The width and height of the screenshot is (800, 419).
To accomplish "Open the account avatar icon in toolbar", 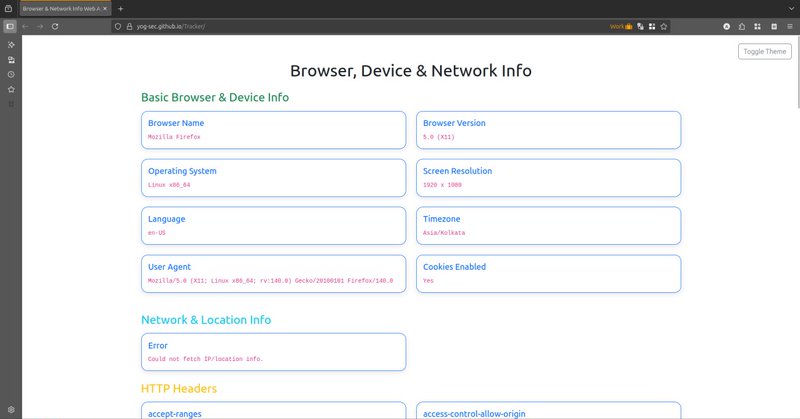I will click(727, 27).
